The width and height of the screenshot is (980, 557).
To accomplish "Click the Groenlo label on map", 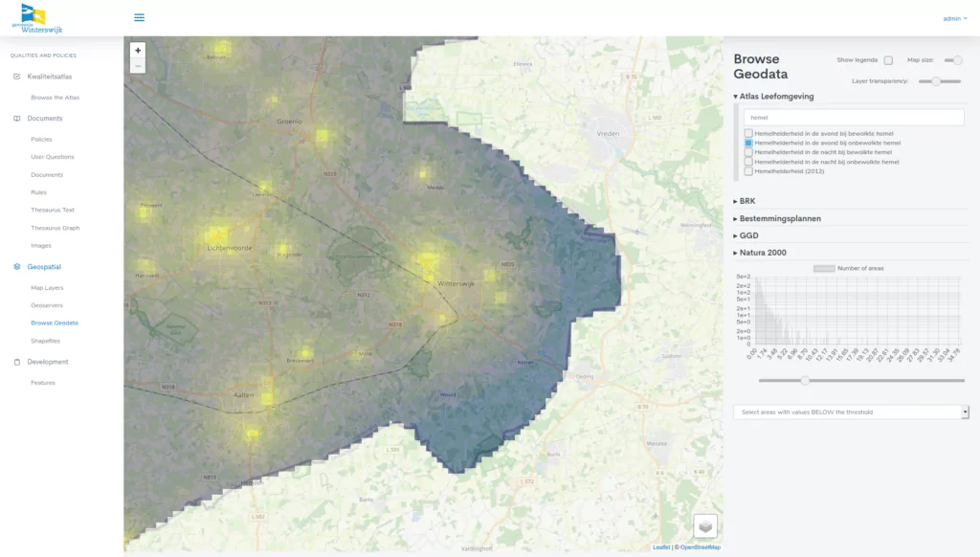I will pyautogui.click(x=289, y=122).
